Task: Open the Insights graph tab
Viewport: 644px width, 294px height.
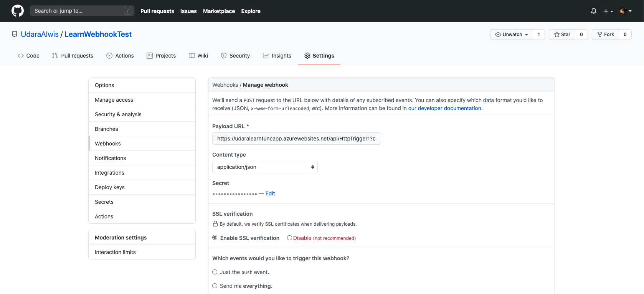Action: pyautogui.click(x=277, y=56)
